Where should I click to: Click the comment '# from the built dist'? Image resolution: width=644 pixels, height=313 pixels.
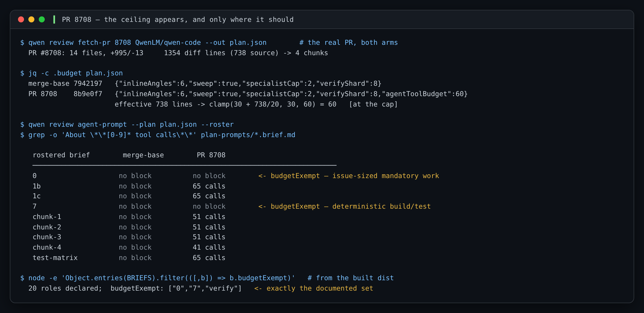[351, 278]
